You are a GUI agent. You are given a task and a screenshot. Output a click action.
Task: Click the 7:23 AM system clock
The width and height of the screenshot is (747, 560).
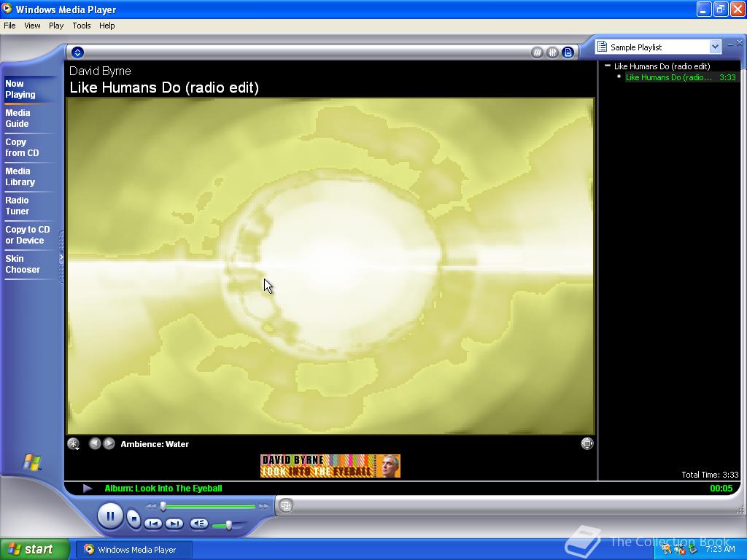pyautogui.click(x=720, y=549)
